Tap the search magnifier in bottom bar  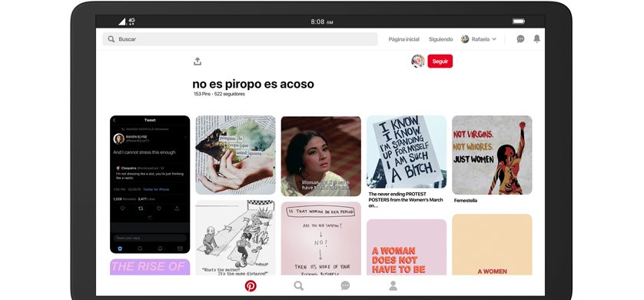299,285
